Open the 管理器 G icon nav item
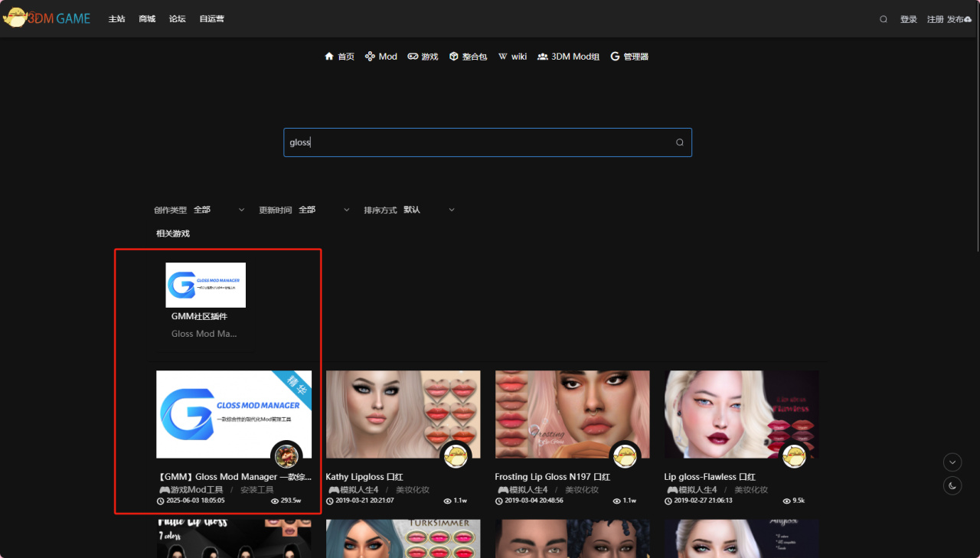Screen dimensions: 980x558 (x=629, y=57)
